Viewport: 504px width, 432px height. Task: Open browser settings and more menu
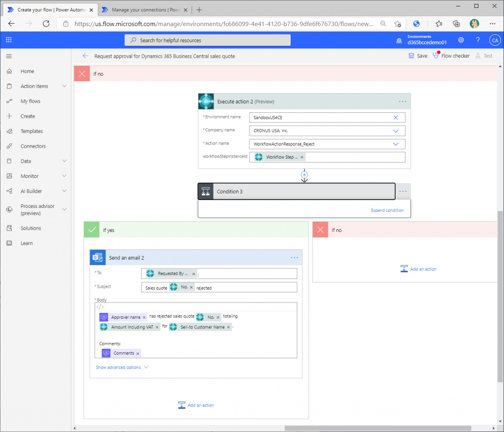click(492, 24)
